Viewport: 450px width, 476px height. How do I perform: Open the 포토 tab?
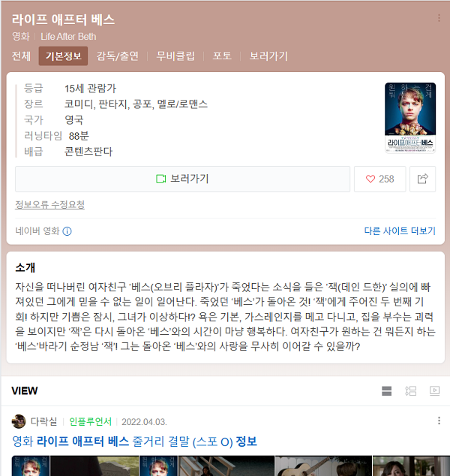pos(222,56)
